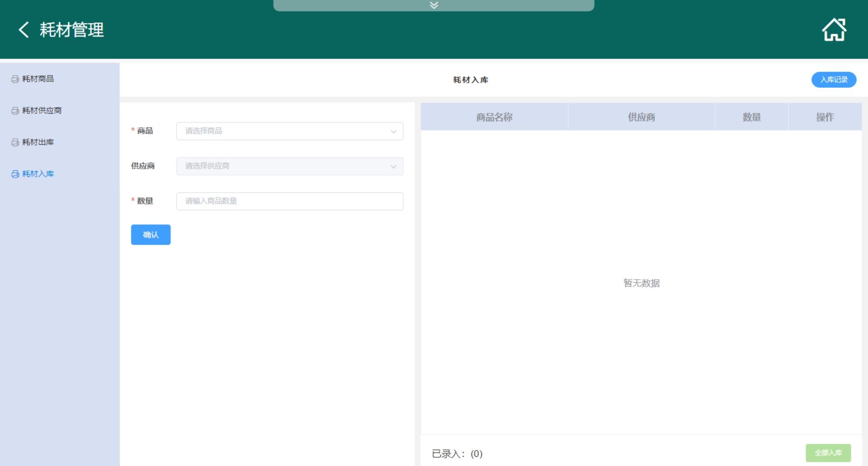Expand the top double-chevron pull-down handle
Screen dimensions: 868x466
pyautogui.click(x=434, y=5)
